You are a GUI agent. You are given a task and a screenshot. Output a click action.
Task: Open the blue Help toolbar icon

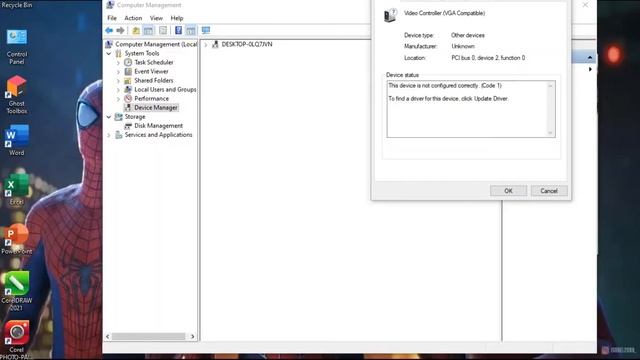coord(178,30)
